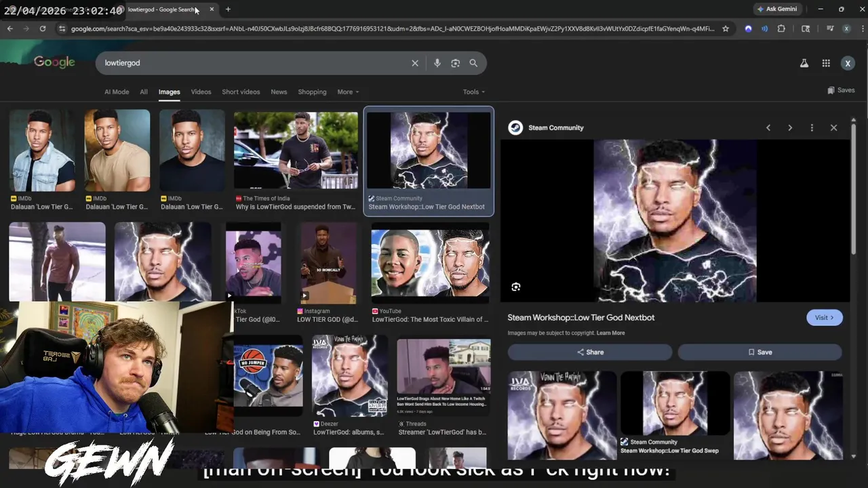Start voice search with microphone icon

pos(437,63)
